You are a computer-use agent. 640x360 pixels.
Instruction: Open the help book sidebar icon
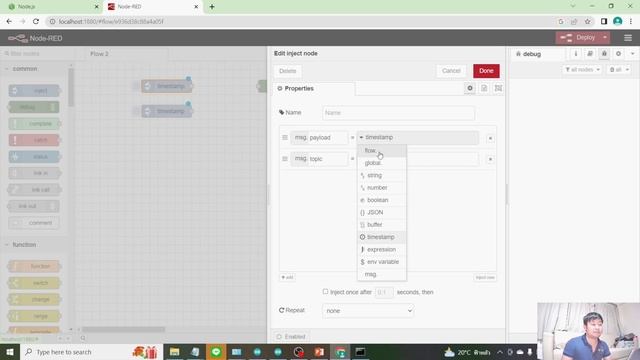[590, 54]
